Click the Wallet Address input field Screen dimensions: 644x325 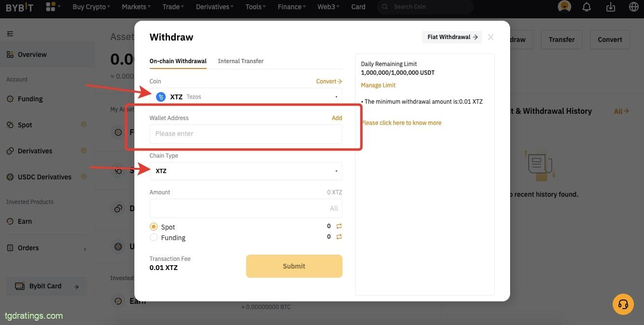pyautogui.click(x=246, y=134)
